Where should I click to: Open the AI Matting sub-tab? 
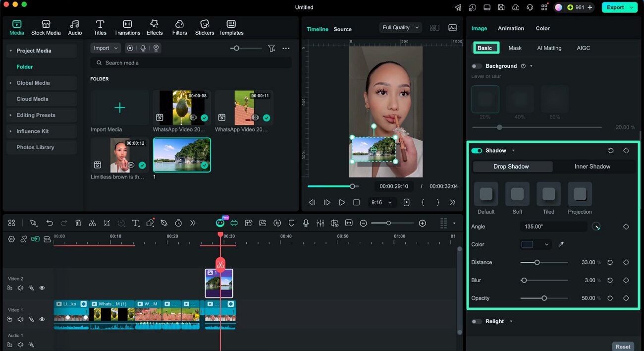[x=549, y=48]
